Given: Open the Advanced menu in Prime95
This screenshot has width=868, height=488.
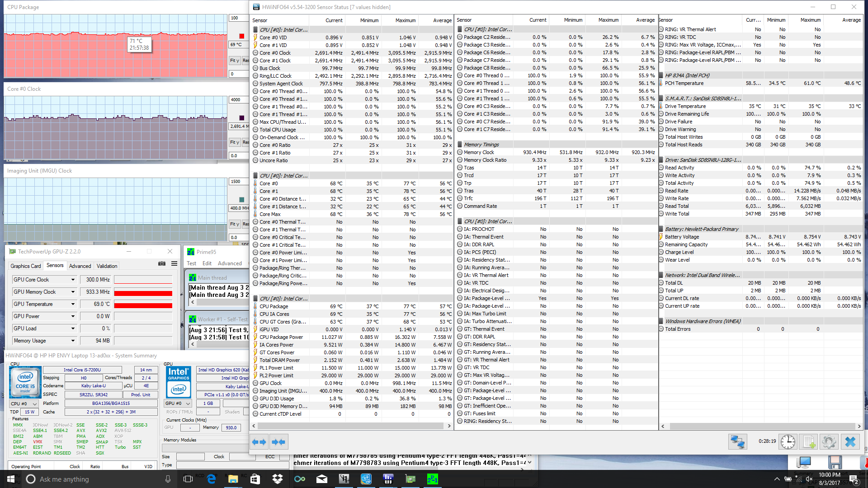Looking at the screenshot, I should pyautogui.click(x=230, y=263).
